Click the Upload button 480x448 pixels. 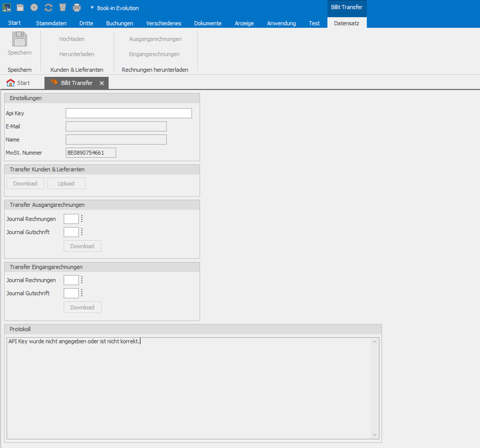pos(66,184)
